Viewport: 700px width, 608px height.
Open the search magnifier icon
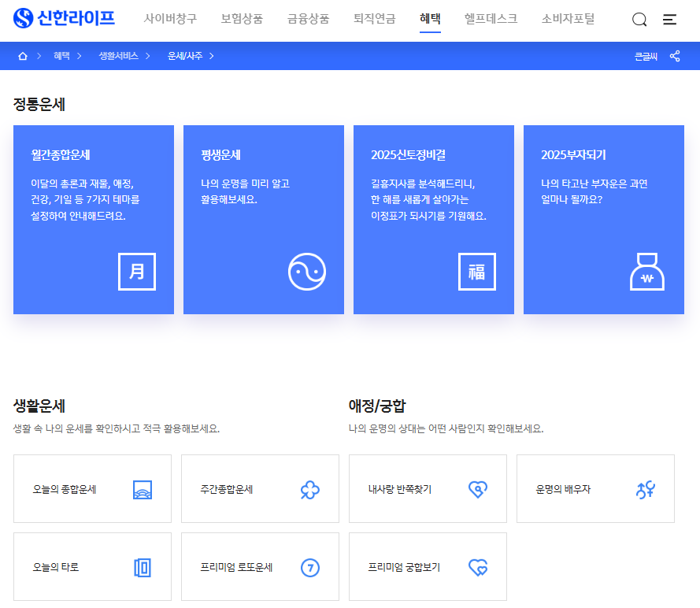point(639,20)
